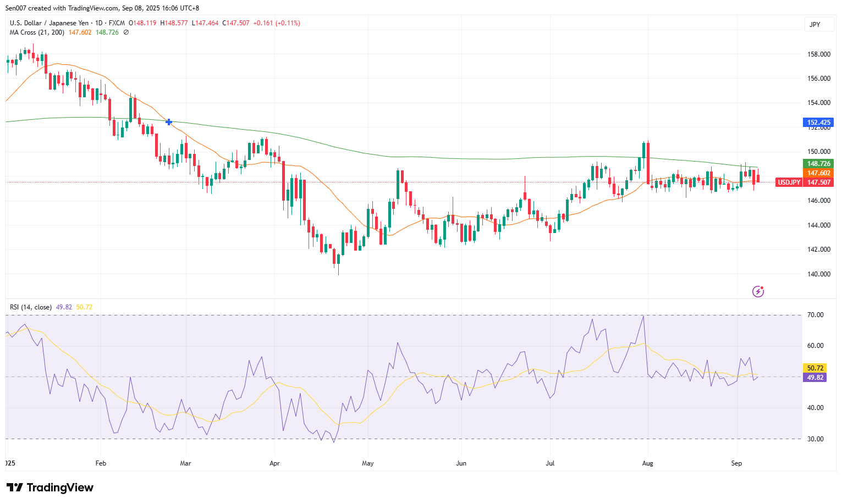
Task: Click the 60.00 RSI axis label
Action: [816, 346]
